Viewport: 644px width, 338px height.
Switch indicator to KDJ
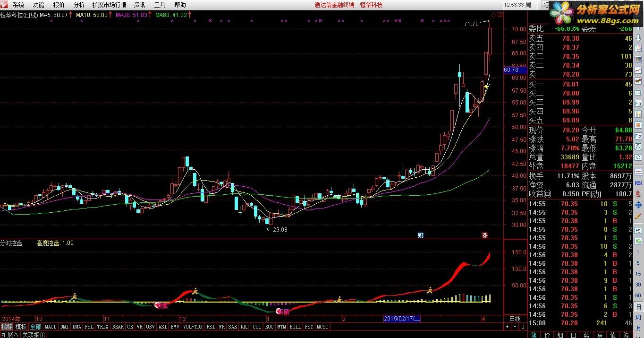click(x=245, y=327)
